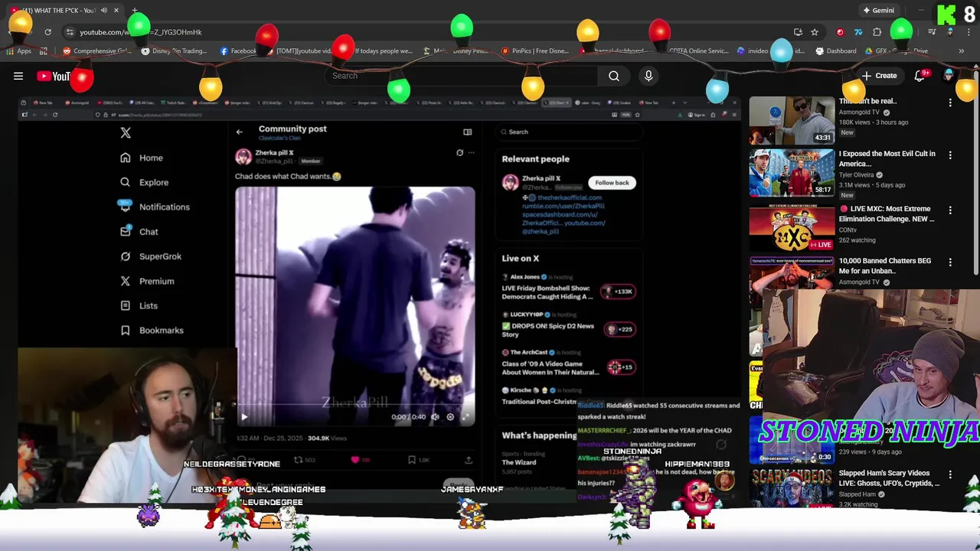980x551 pixels.
Task: Open the more menu for "I Exposed the Most Evil Cult"
Action: pyautogui.click(x=950, y=155)
